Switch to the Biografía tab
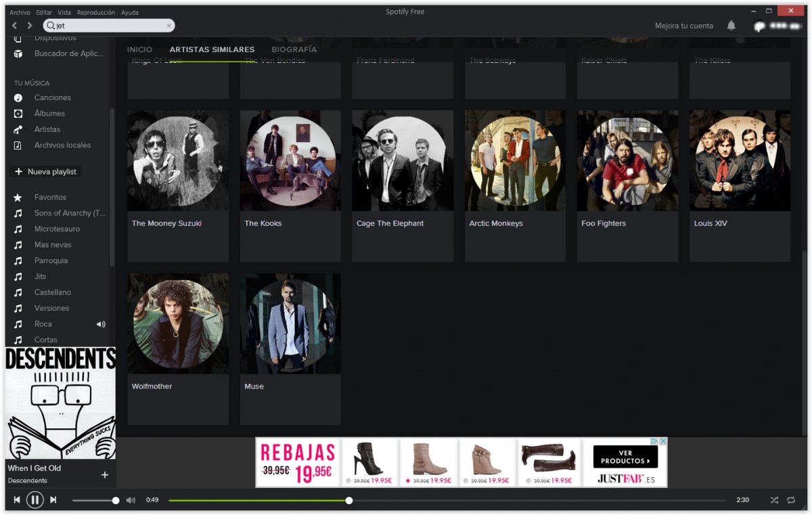The height and width of the screenshot is (515, 812). point(294,49)
